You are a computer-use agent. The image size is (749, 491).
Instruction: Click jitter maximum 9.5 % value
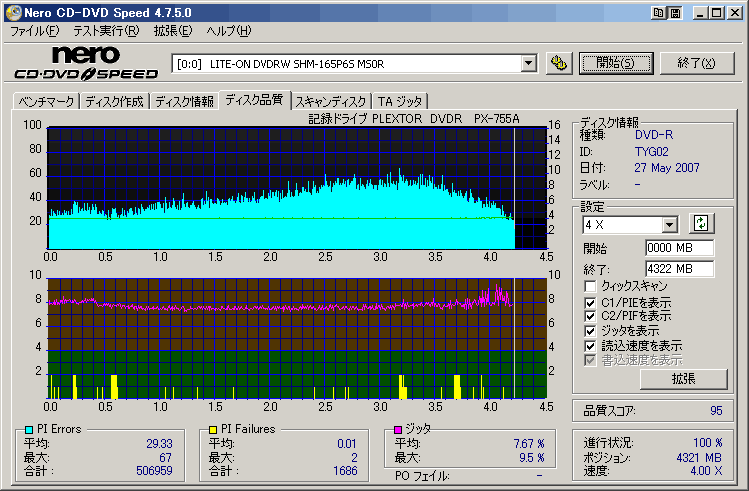(x=532, y=458)
